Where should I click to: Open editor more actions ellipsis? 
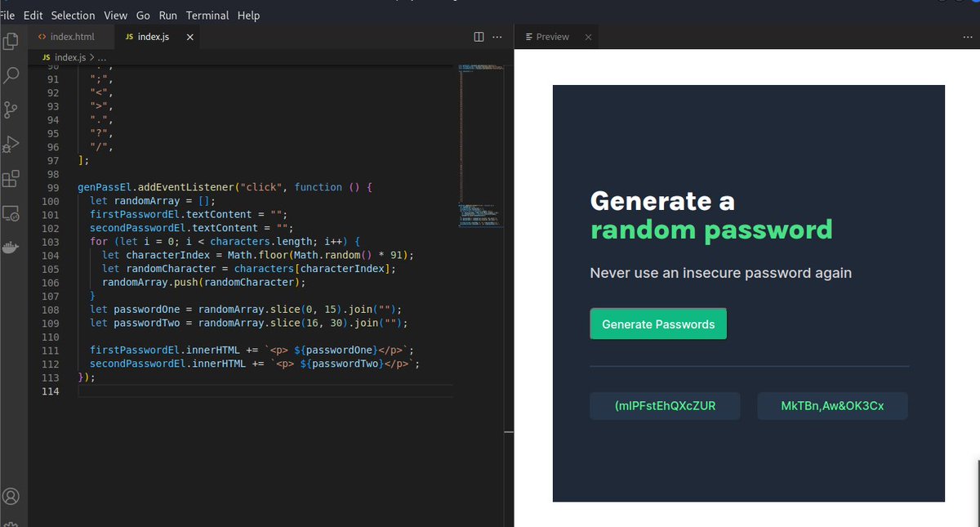coord(497,37)
